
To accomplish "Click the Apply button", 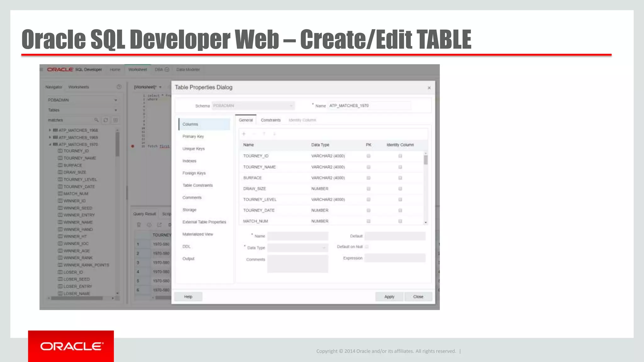I will [389, 297].
